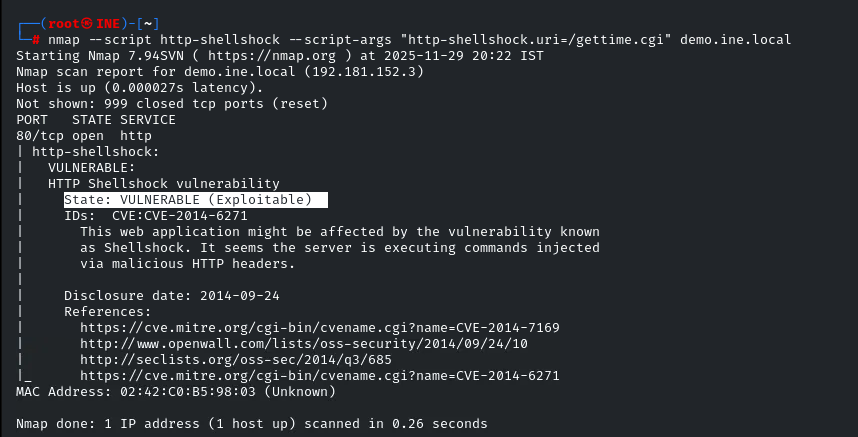Click demo.ine.local at end of command line

pyautogui.click(x=735, y=39)
